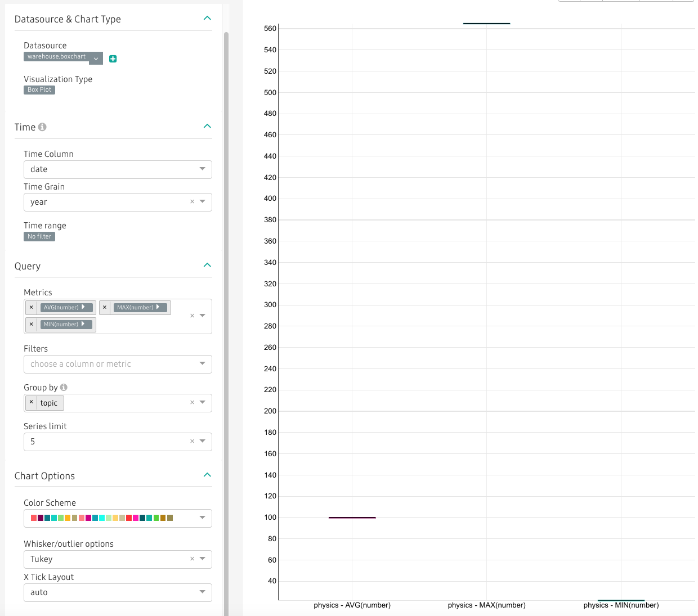Open the Color Scheme dropdown

[118, 518]
